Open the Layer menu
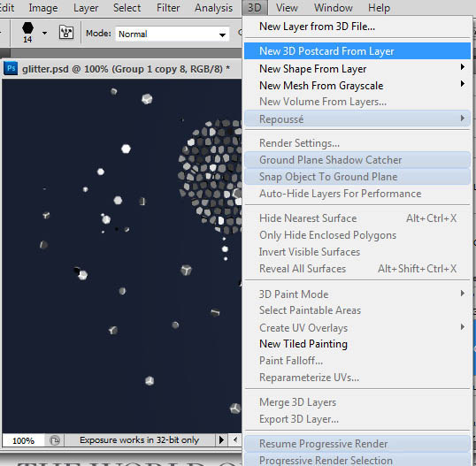 tap(86, 8)
